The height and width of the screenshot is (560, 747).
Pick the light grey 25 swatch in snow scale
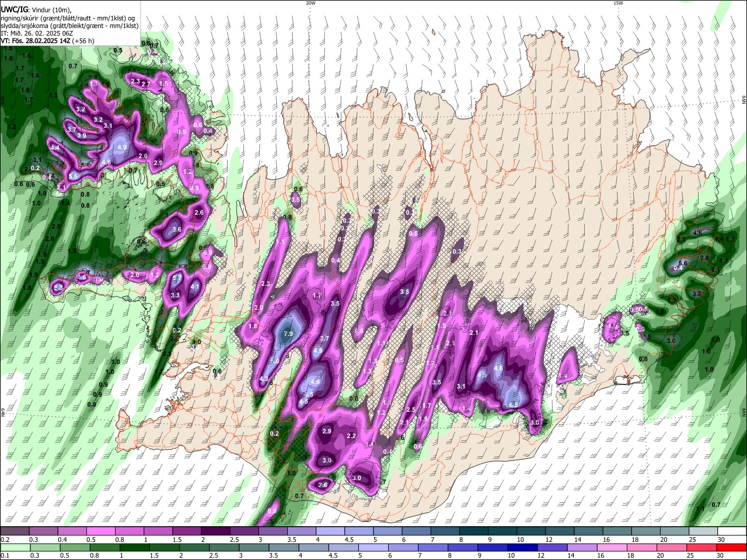703,531
